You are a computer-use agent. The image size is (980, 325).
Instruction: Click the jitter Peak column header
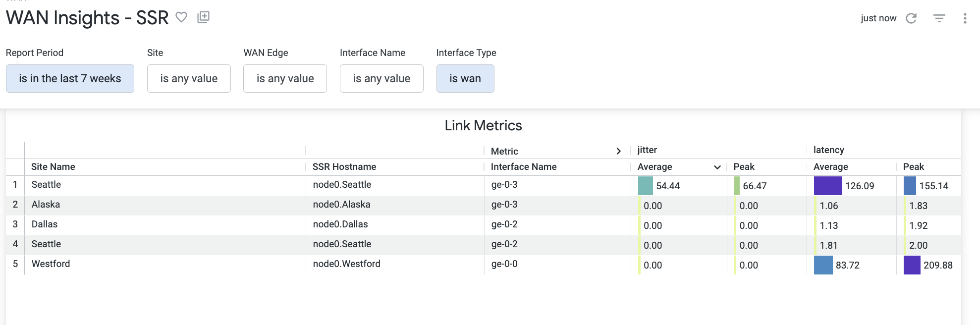coord(744,167)
